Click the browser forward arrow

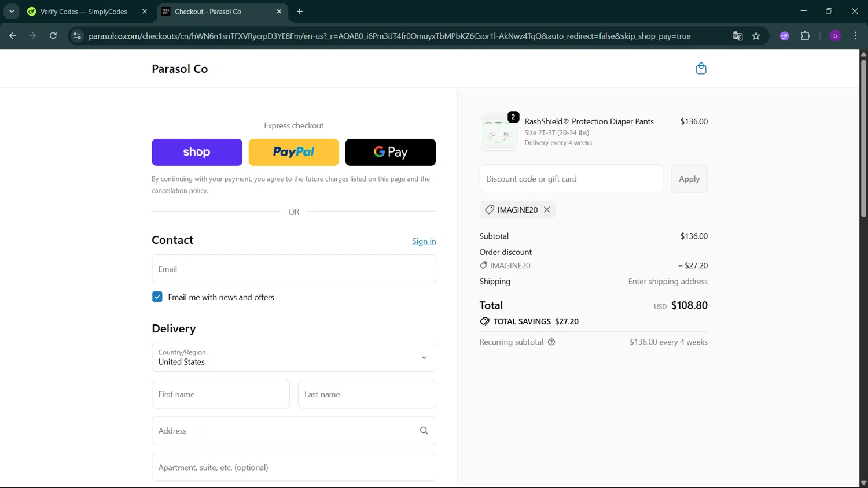(x=32, y=36)
